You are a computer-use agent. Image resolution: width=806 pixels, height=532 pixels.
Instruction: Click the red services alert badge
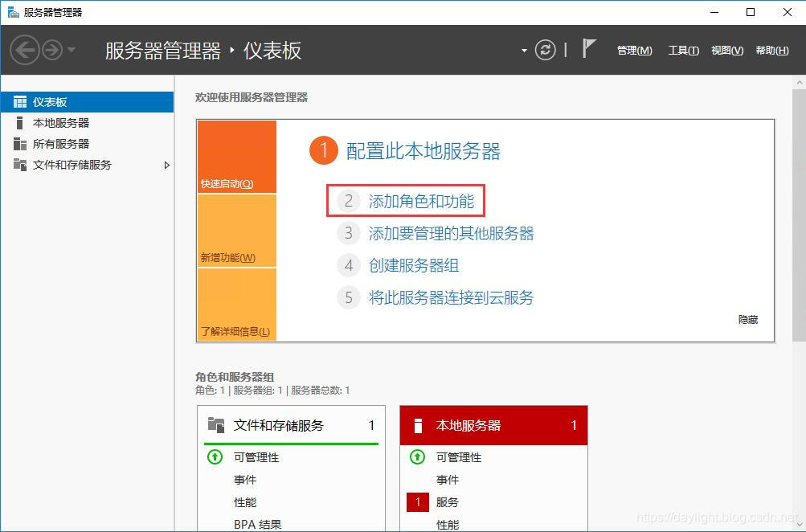[417, 502]
